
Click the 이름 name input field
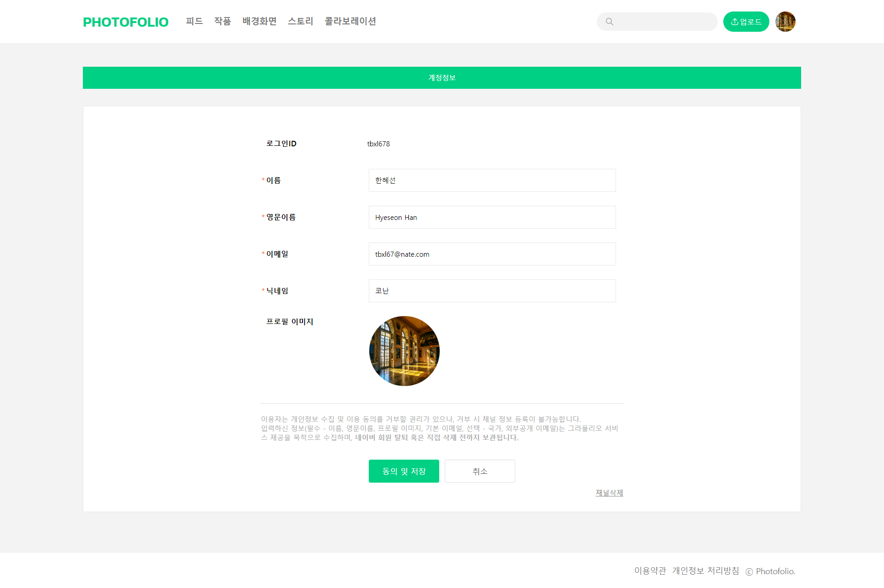point(492,180)
